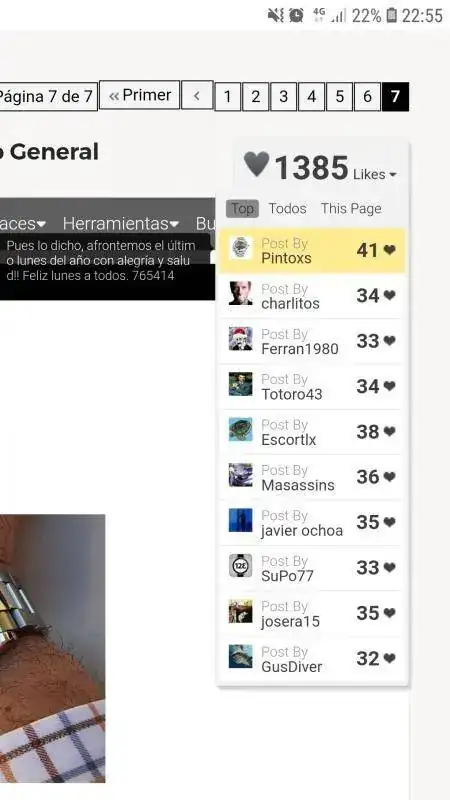This screenshot has height=800, width=450.
Task: Click Pintoxs watch avatar icon
Action: click(240, 248)
